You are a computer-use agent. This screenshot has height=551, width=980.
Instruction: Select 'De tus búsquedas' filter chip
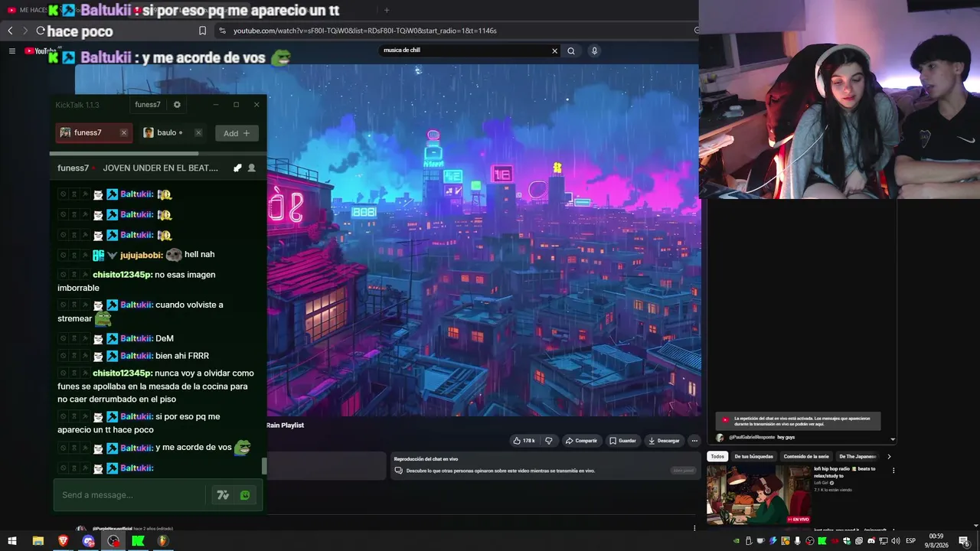pyautogui.click(x=754, y=457)
